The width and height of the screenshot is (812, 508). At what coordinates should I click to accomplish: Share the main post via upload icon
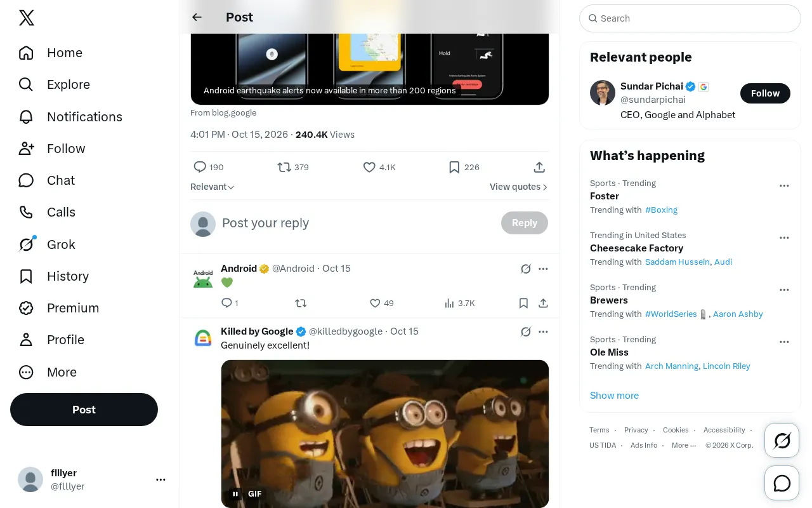pyautogui.click(x=539, y=167)
